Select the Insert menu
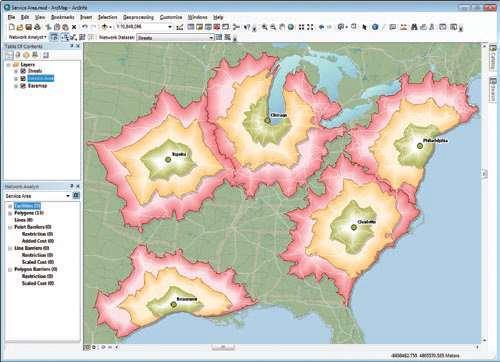500x362 pixels. pos(86,17)
